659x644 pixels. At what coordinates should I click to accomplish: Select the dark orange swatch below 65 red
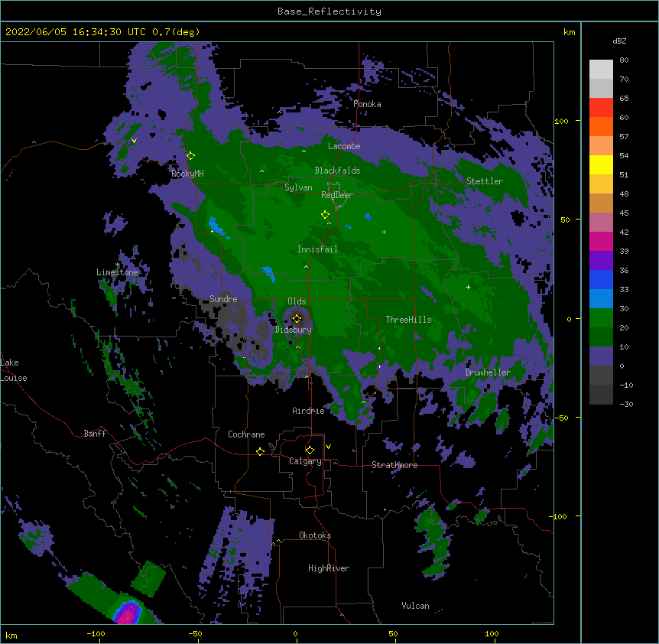(x=601, y=126)
